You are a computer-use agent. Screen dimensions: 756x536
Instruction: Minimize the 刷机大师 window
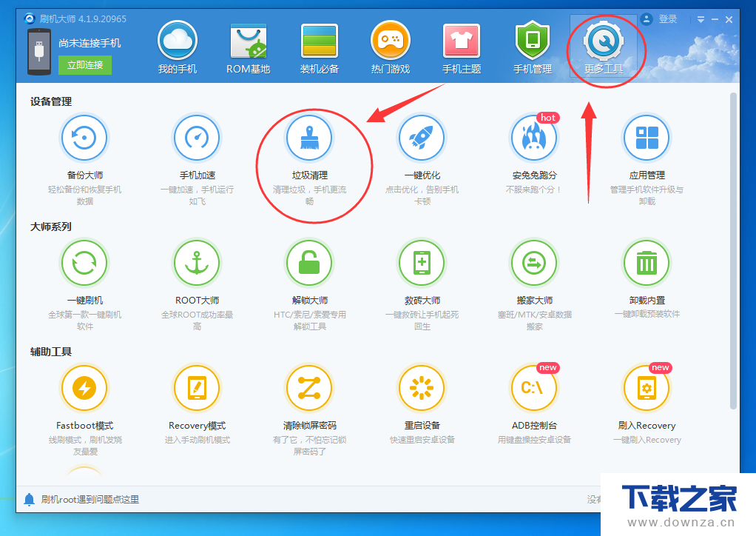(x=715, y=19)
